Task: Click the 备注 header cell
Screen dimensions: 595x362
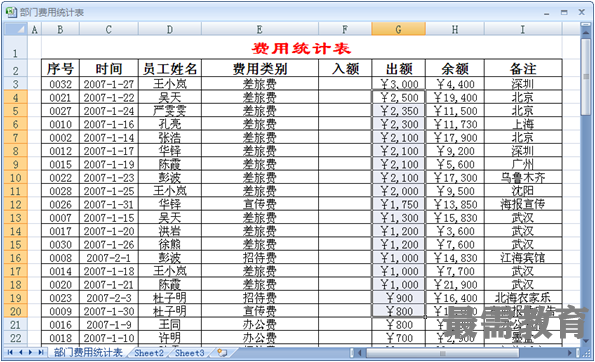Action: tap(523, 69)
